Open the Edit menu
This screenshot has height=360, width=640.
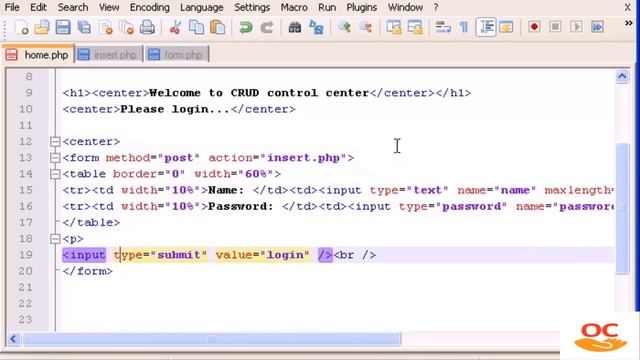pyautogui.click(x=38, y=7)
